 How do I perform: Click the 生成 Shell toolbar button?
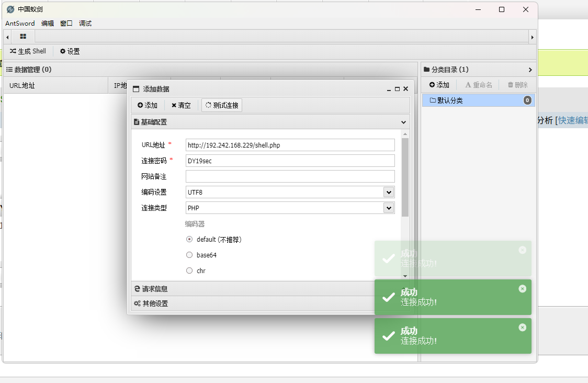[28, 51]
